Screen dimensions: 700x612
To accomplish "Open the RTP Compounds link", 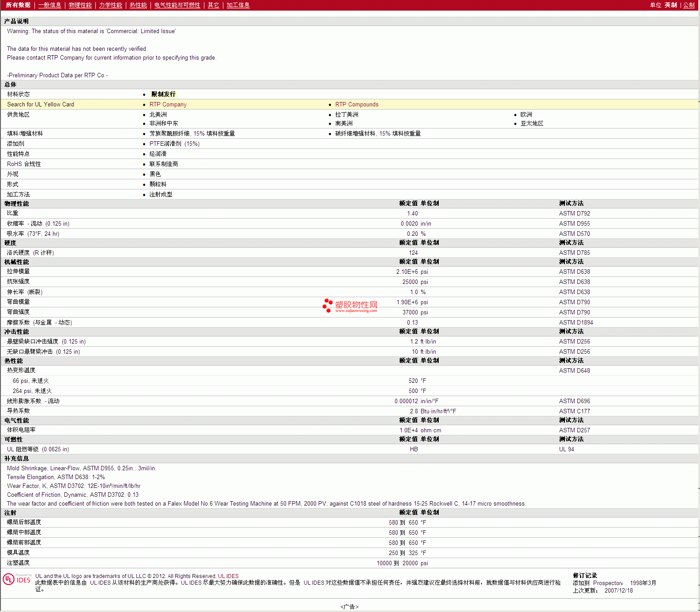I will tap(357, 105).
